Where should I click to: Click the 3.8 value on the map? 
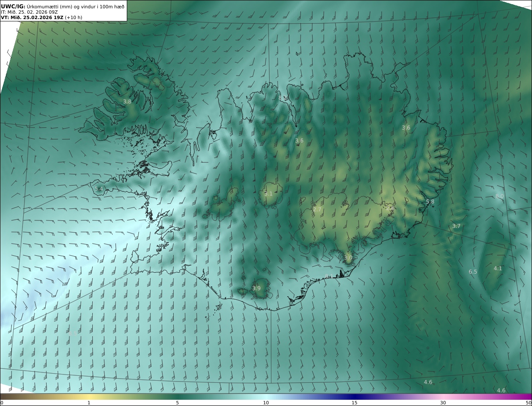tap(127, 101)
